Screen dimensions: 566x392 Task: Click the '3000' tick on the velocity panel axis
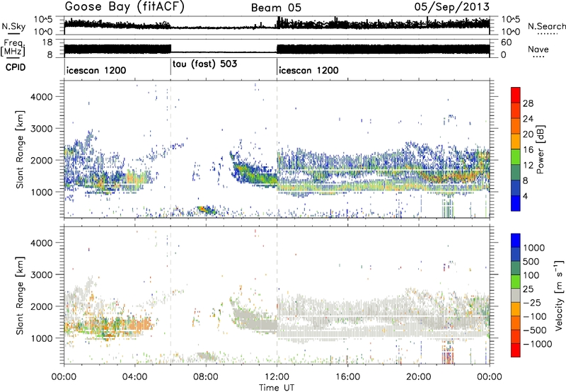[x=42, y=275]
